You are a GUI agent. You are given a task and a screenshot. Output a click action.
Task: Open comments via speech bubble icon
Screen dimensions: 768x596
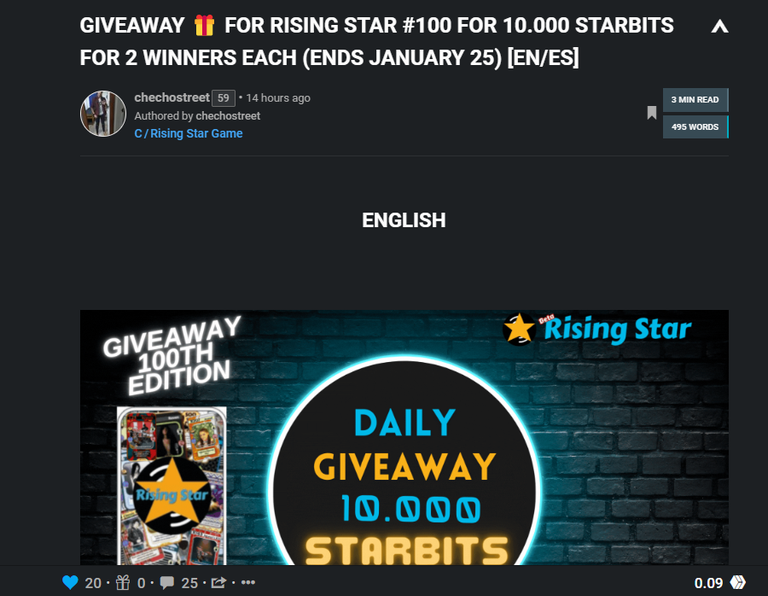pyautogui.click(x=167, y=582)
